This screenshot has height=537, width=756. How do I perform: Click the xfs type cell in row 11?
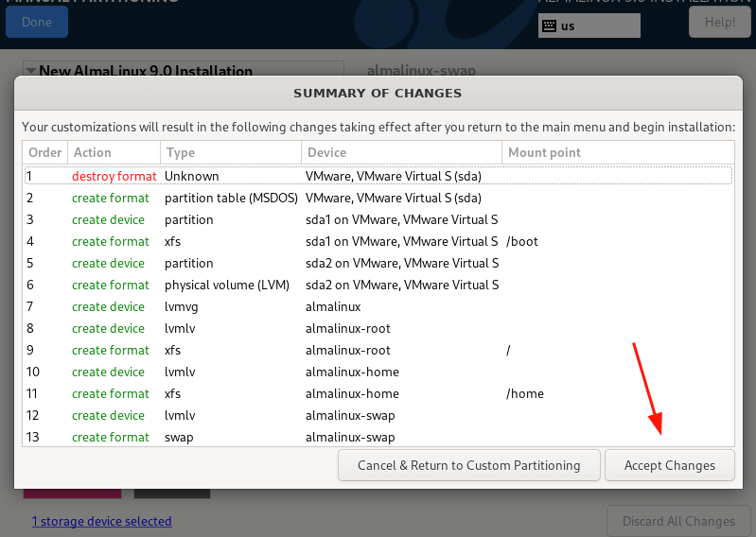tap(172, 393)
